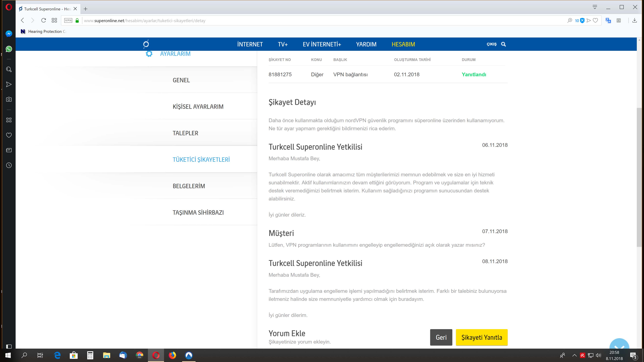Open the sidebar search icon

(9, 69)
